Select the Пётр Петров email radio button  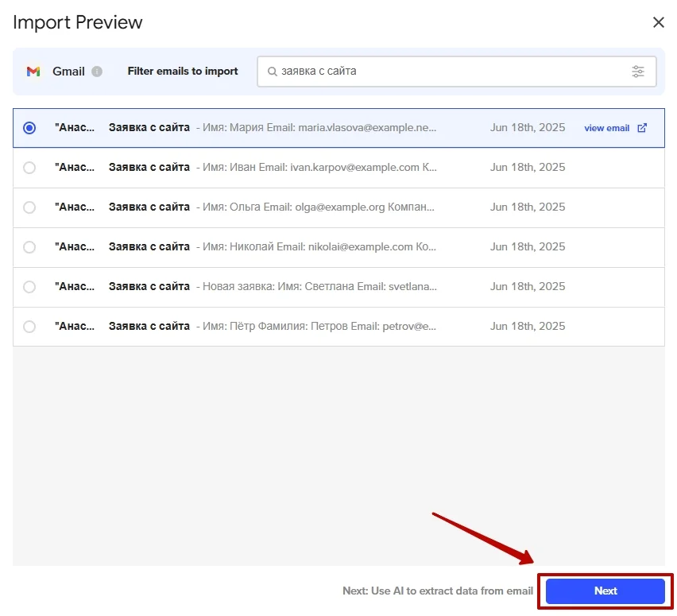click(29, 327)
